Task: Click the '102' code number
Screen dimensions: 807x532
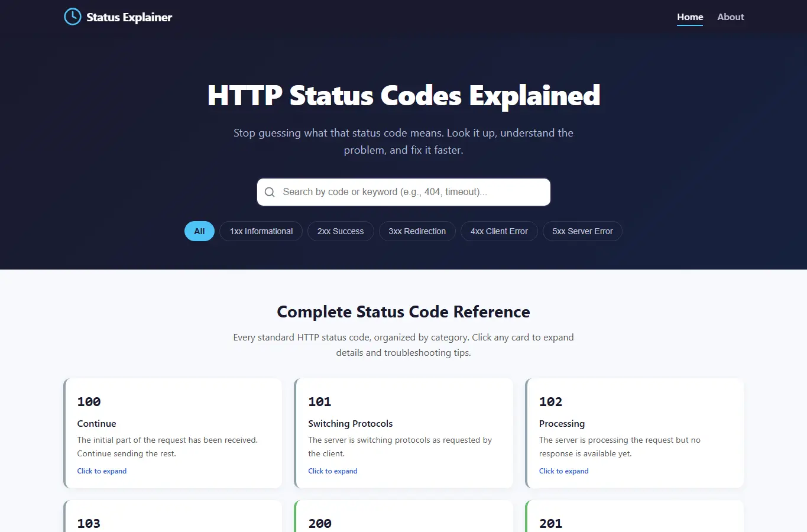Action: pyautogui.click(x=550, y=402)
